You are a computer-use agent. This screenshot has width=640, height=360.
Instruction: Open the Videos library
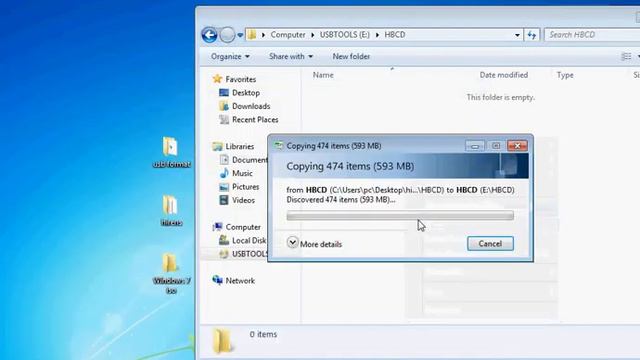click(x=243, y=200)
